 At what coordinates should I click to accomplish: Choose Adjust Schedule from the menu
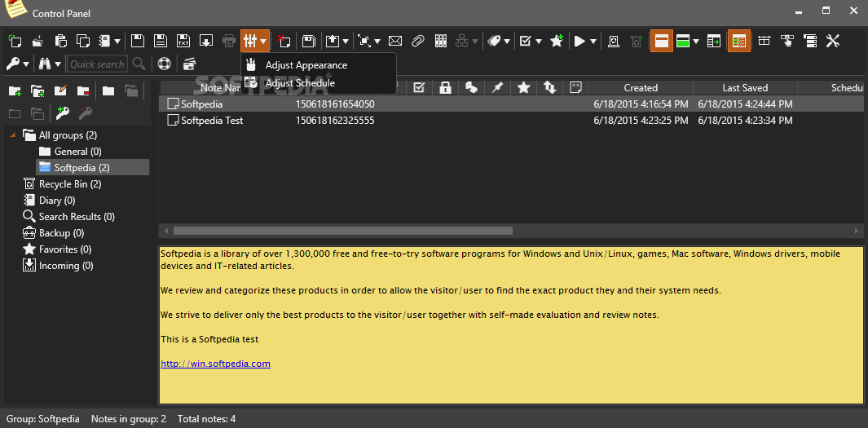tap(300, 83)
